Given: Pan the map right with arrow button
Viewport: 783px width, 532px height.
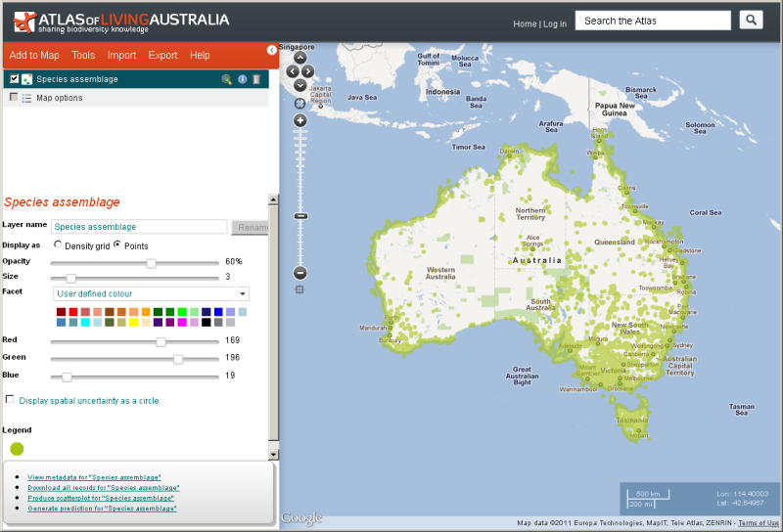Looking at the screenshot, I should (309, 71).
